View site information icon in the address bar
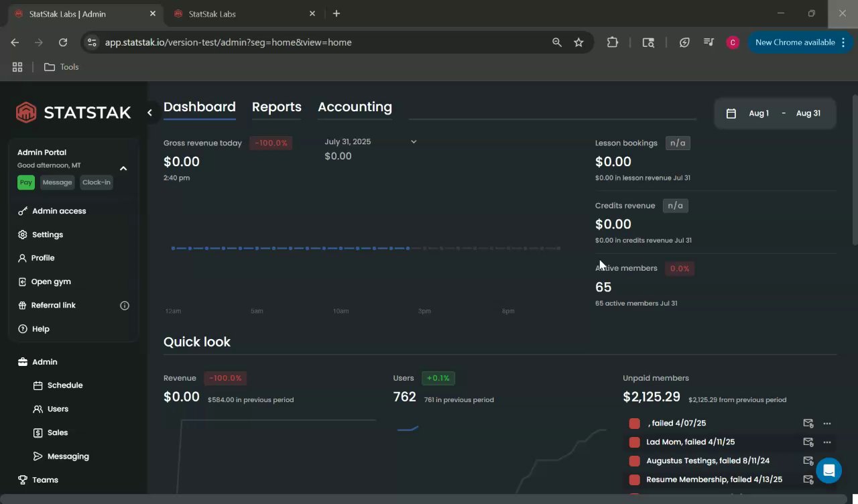Image resolution: width=858 pixels, height=504 pixels. [92, 42]
